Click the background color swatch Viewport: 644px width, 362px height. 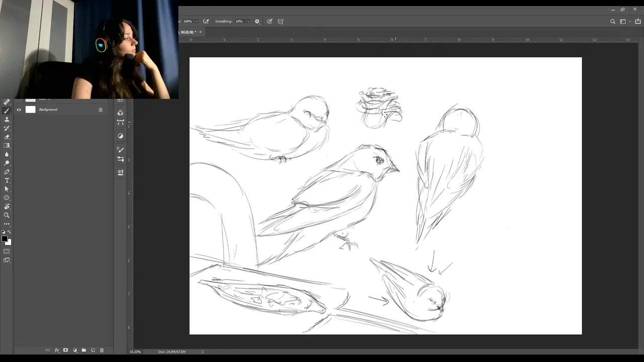9,243
